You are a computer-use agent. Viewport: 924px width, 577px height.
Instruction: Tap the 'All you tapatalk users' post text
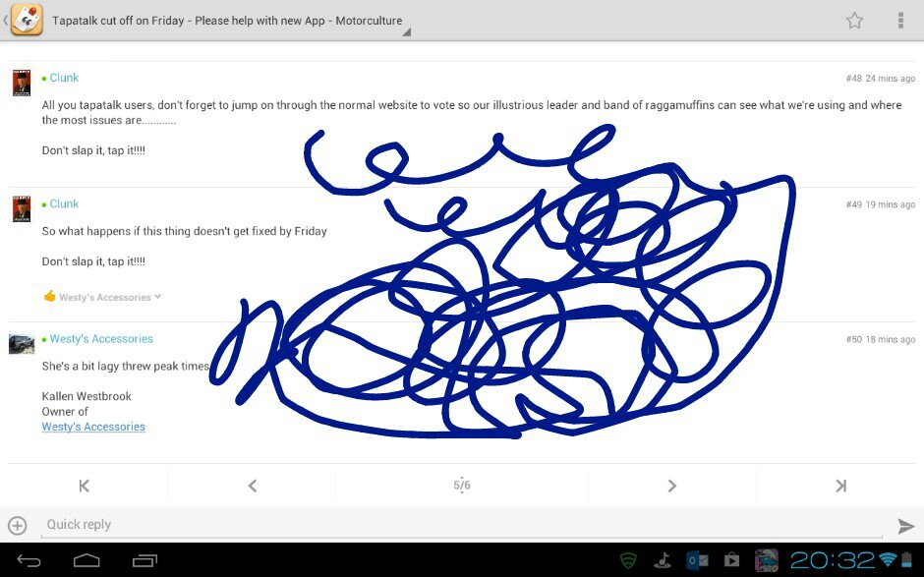click(472, 113)
